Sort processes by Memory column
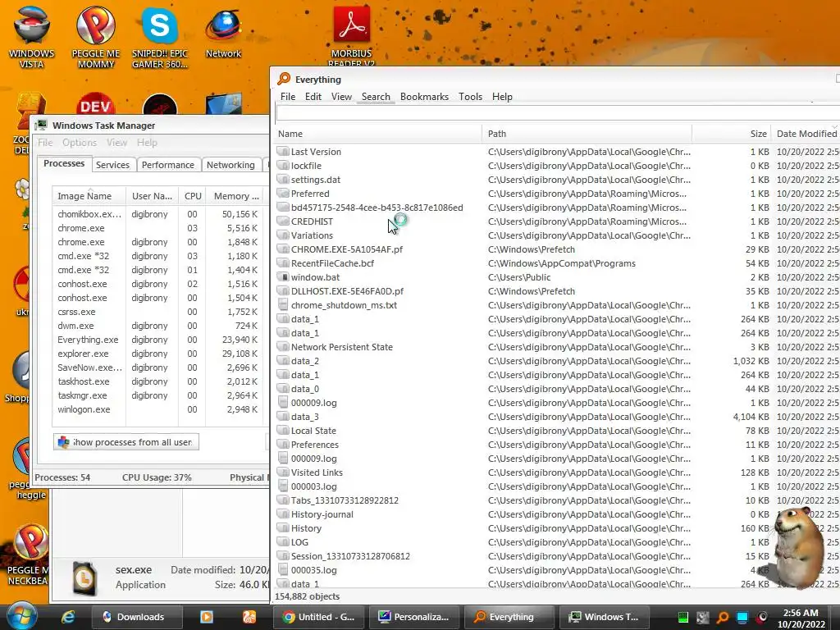Viewport: 840px width, 630px height. (x=235, y=196)
